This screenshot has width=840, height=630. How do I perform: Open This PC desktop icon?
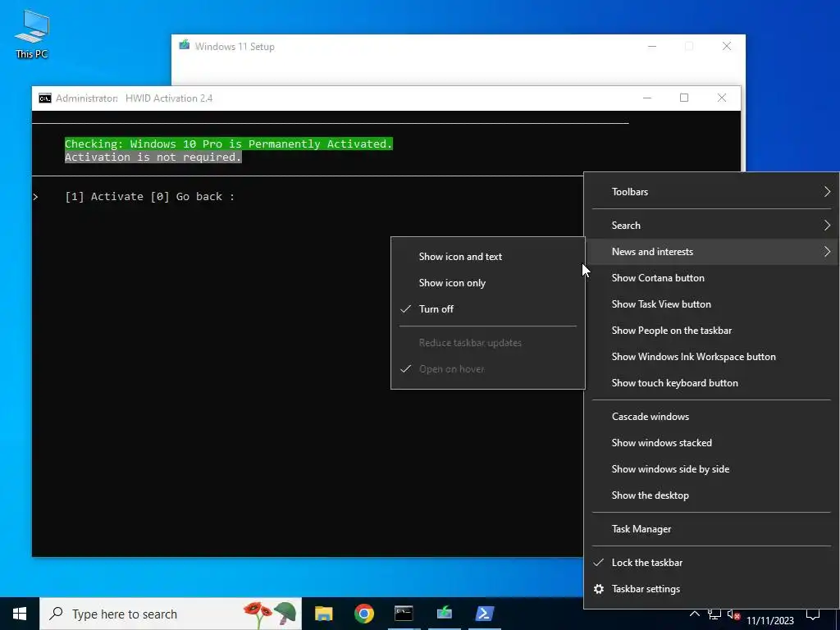32,34
